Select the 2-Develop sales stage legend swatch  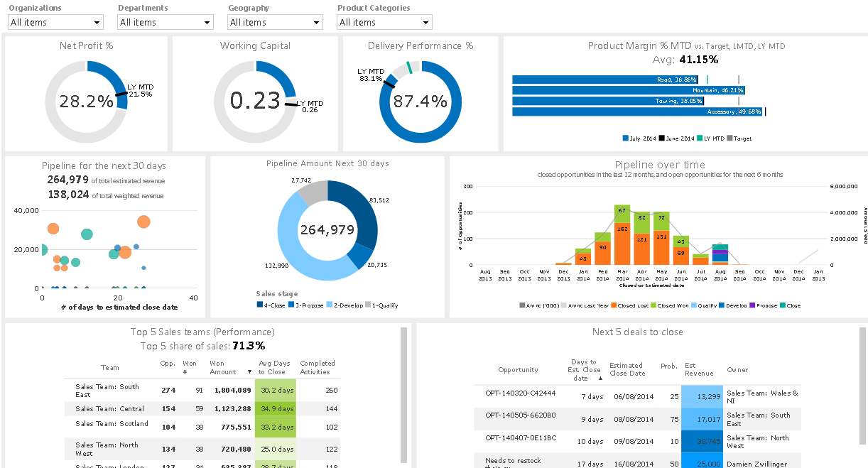[330, 305]
